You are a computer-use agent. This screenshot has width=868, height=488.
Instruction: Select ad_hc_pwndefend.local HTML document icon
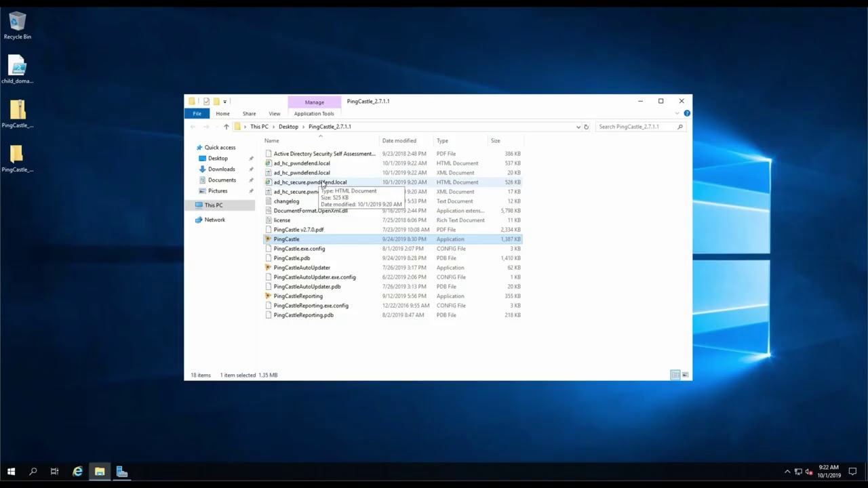pyautogui.click(x=269, y=163)
